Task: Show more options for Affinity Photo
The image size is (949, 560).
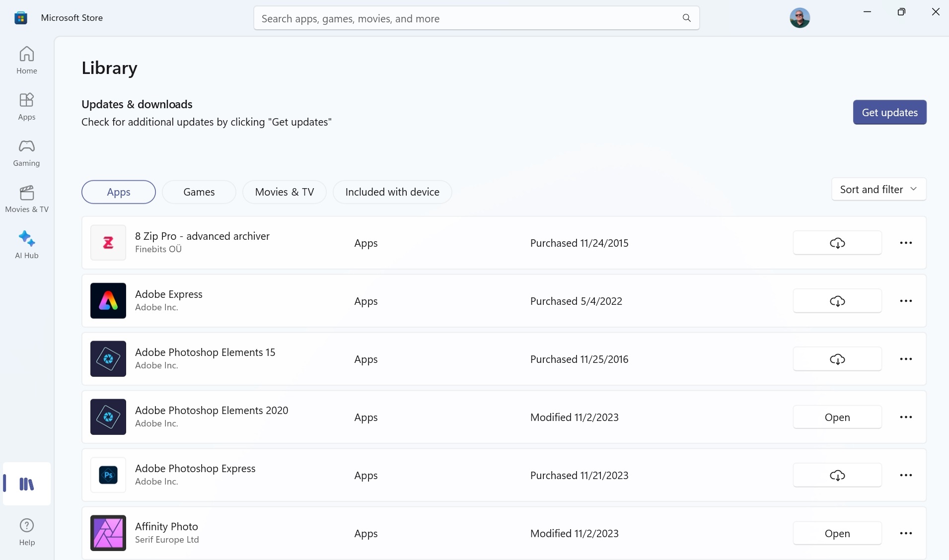Action: coord(906,533)
